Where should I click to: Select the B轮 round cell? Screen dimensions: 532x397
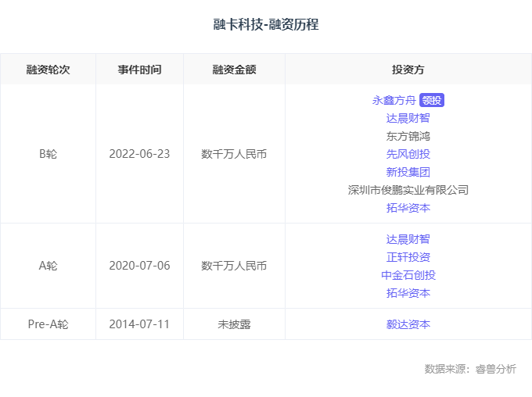click(x=49, y=154)
